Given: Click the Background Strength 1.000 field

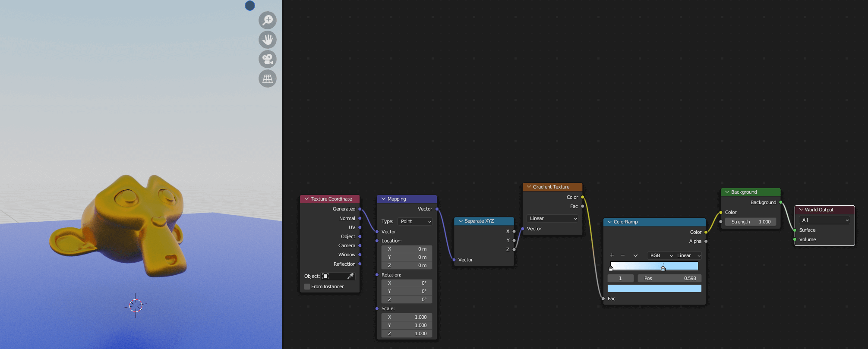Looking at the screenshot, I should pyautogui.click(x=751, y=222).
